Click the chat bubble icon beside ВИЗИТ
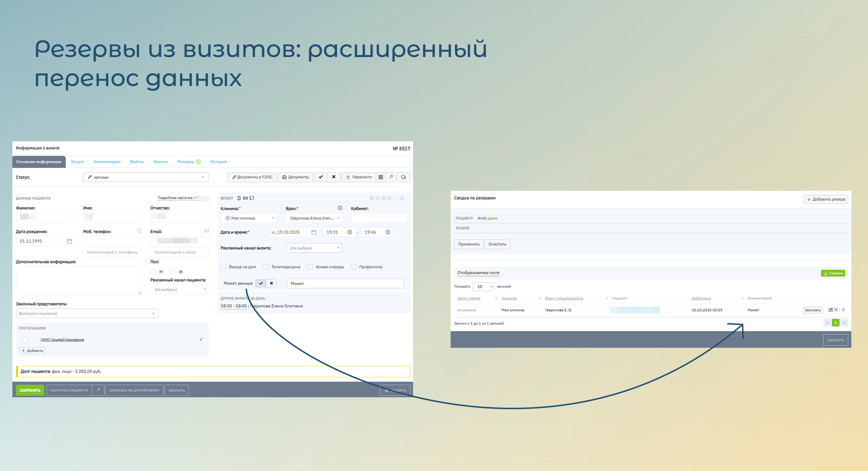 [x=252, y=198]
